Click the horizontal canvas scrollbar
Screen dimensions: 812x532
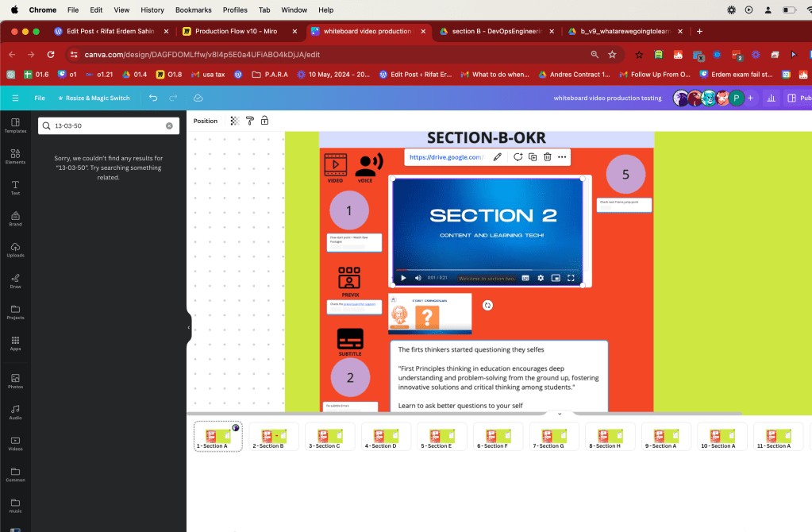coord(464,414)
